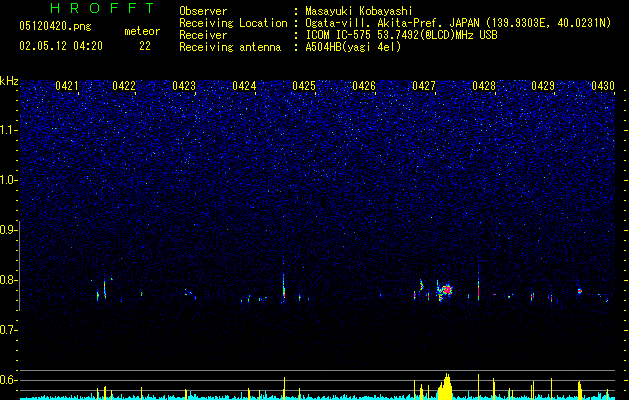Click the 1.0 kHz axis label
The height and width of the screenshot is (400, 629).
pos(8,180)
